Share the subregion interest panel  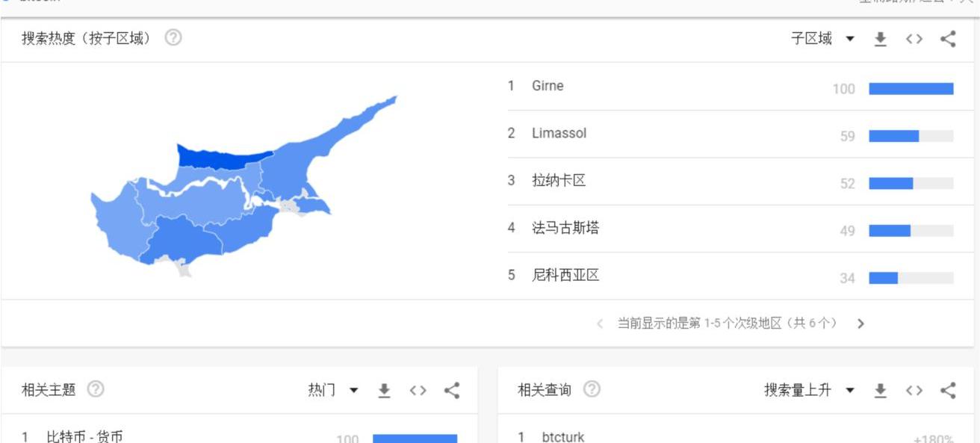(x=948, y=39)
